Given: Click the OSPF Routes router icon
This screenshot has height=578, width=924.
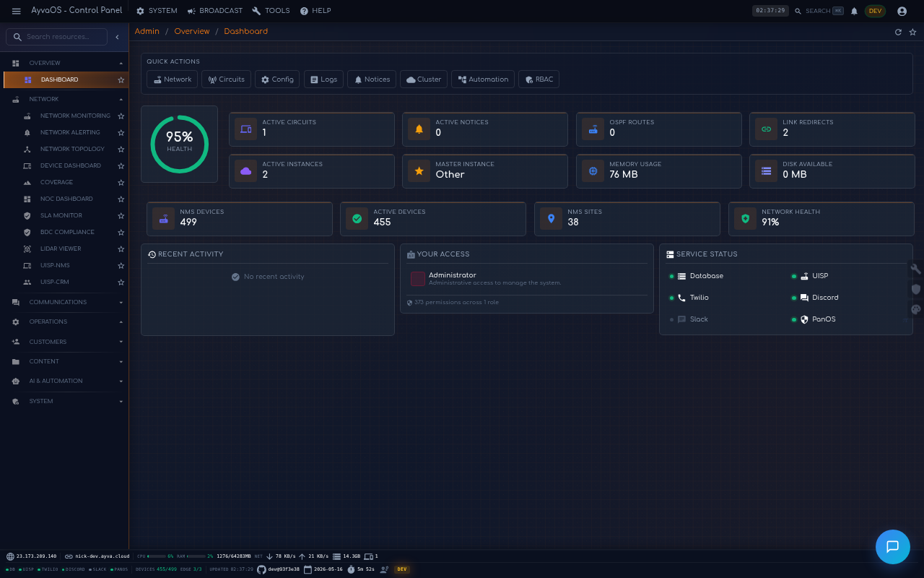Looking at the screenshot, I should click(593, 129).
